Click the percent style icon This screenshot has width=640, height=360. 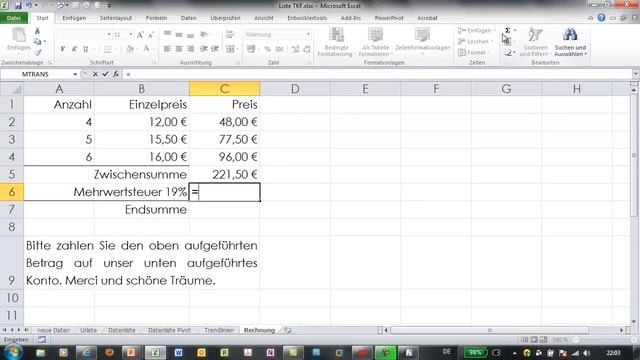tap(267, 49)
